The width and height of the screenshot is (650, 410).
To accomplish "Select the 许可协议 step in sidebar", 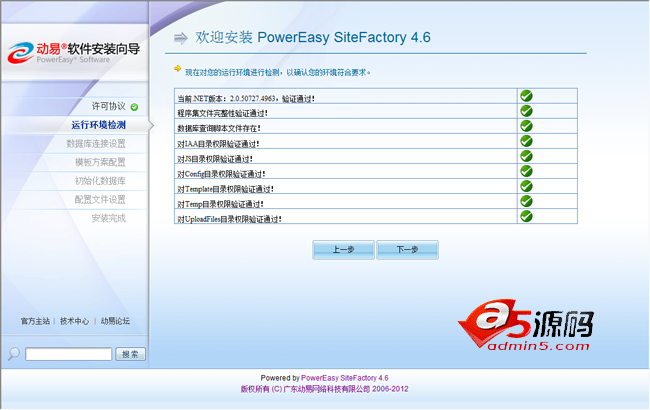I will coord(109,107).
